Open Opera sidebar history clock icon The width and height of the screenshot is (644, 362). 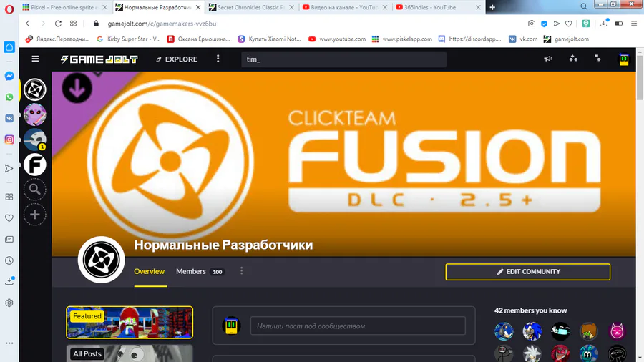pos(9,260)
